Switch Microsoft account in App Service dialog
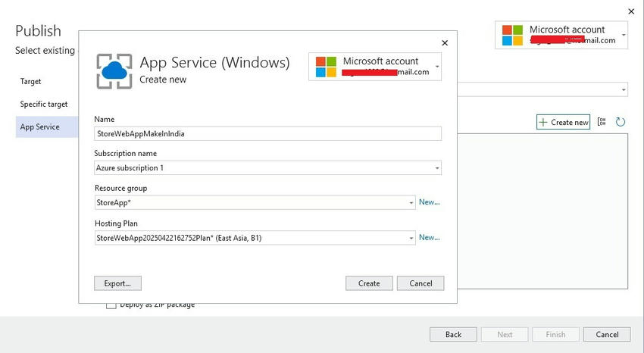644x353 pixels. [375, 67]
